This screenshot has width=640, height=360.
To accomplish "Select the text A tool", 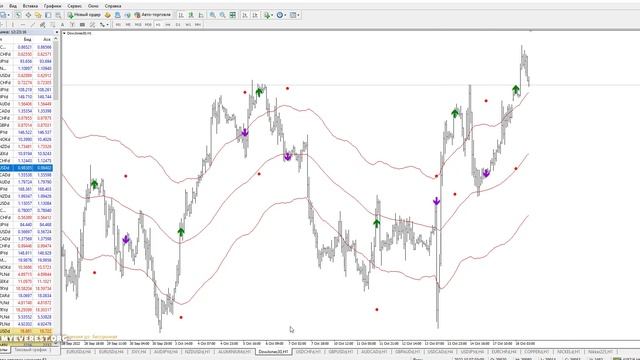I will [x=62, y=25].
